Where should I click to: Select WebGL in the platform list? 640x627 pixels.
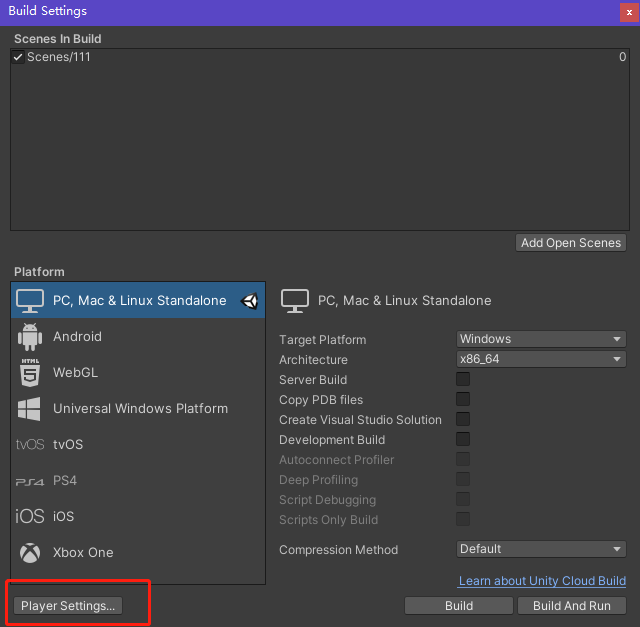[x=138, y=373]
